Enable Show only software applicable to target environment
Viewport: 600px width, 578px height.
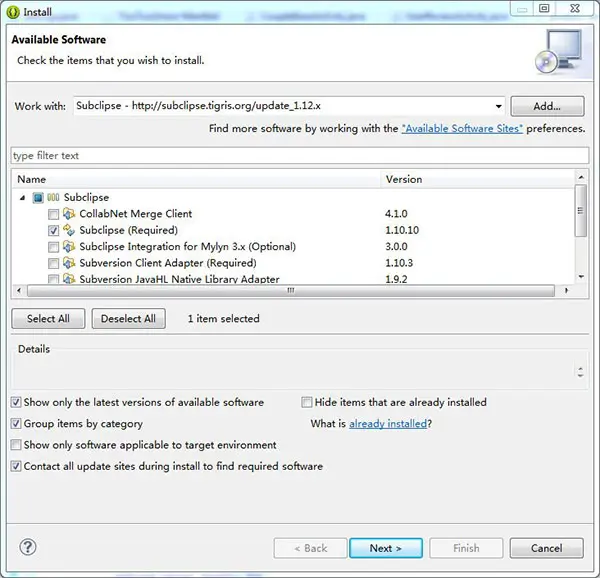click(x=16, y=445)
